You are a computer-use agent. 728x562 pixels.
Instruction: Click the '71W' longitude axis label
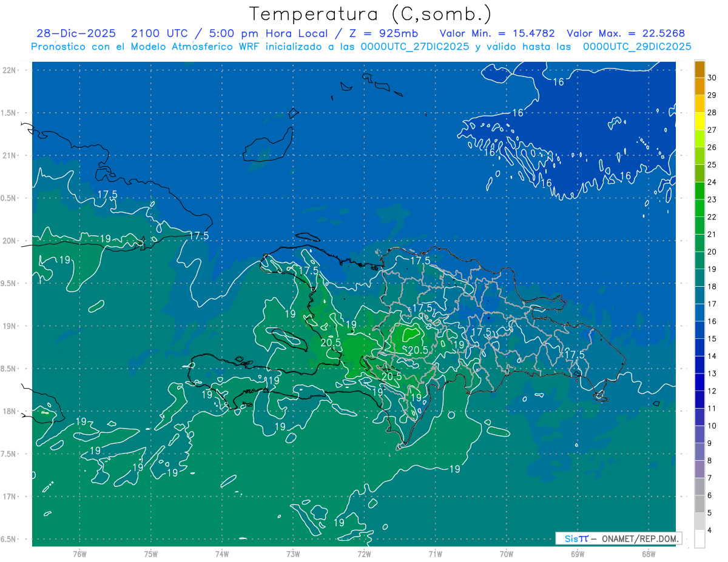(x=435, y=554)
